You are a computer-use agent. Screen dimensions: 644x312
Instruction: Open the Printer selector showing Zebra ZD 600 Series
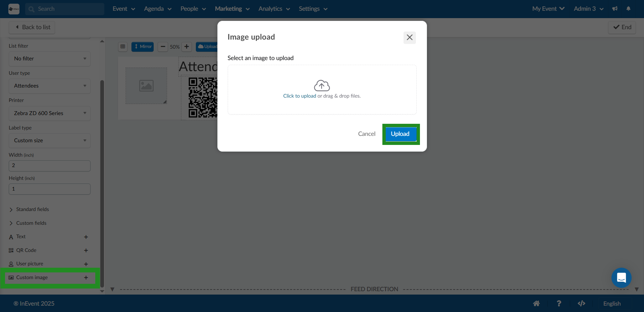49,113
